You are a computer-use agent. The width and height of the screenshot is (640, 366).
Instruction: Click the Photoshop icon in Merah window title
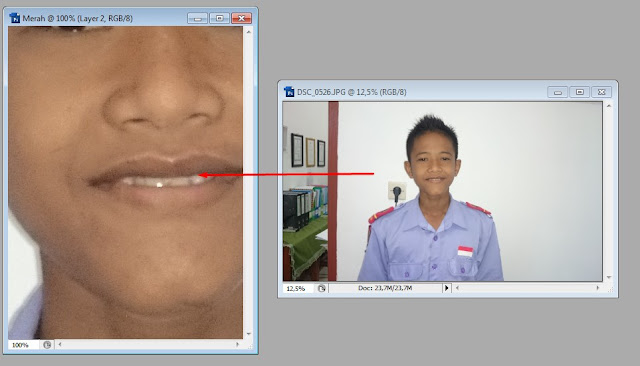click(x=15, y=18)
